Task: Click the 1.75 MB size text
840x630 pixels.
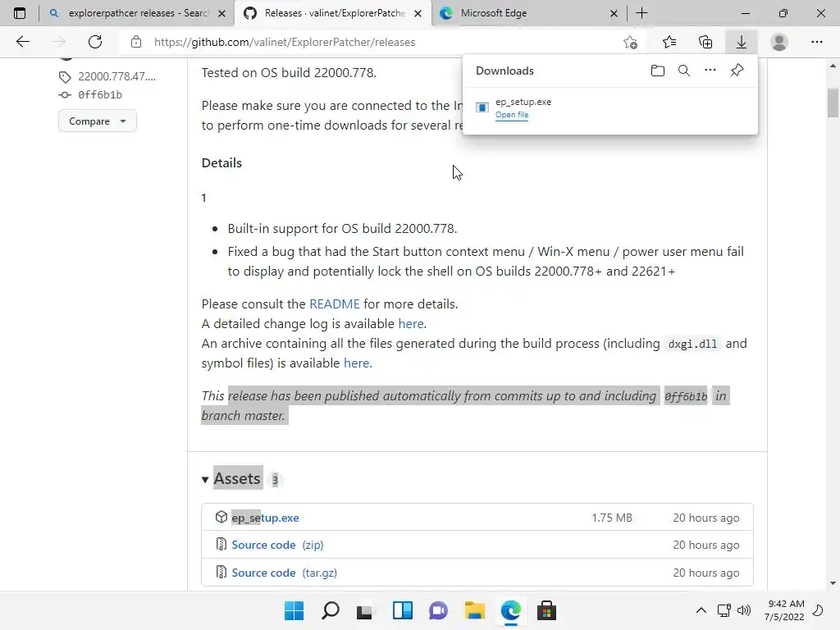Action: pyautogui.click(x=612, y=518)
